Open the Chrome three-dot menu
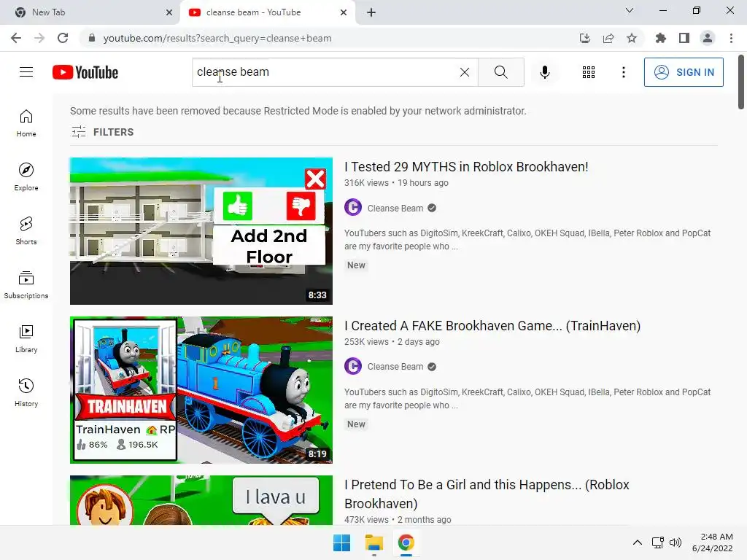This screenshot has width=747, height=560. (731, 38)
